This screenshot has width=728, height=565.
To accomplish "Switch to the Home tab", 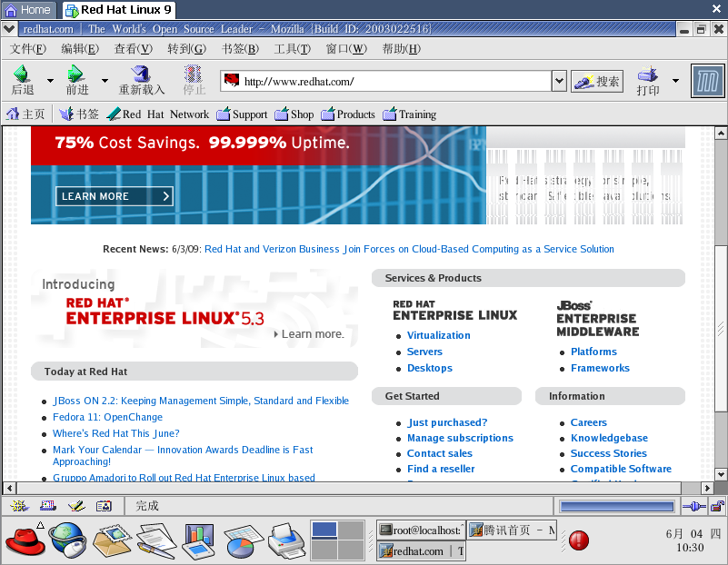I will coord(28,10).
